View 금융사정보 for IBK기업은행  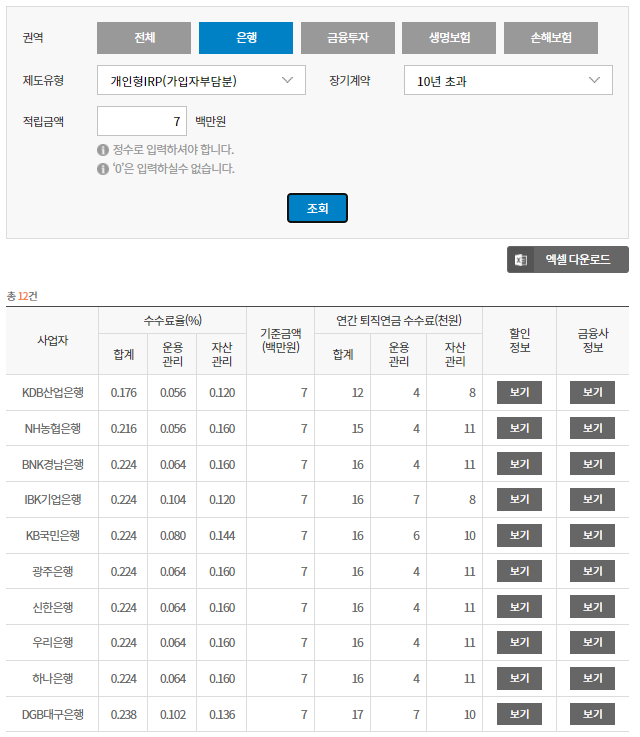592,500
